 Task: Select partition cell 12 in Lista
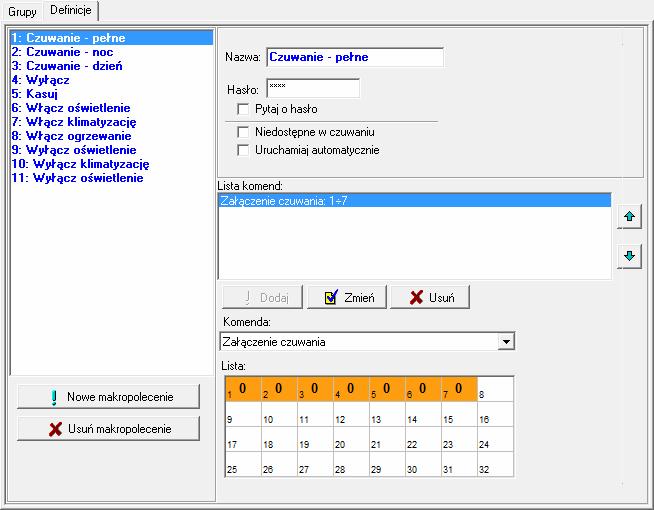pyautogui.click(x=351, y=414)
